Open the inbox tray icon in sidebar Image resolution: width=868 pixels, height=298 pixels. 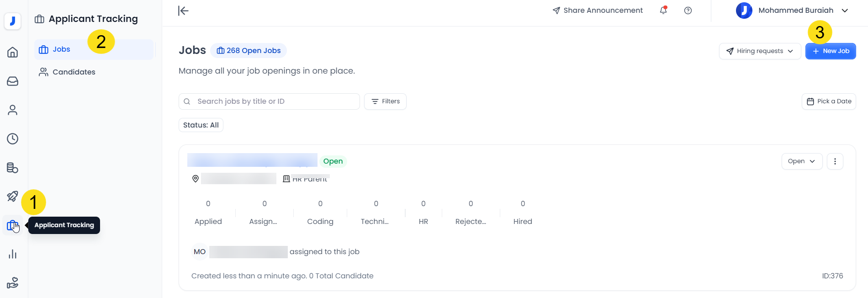(13, 81)
